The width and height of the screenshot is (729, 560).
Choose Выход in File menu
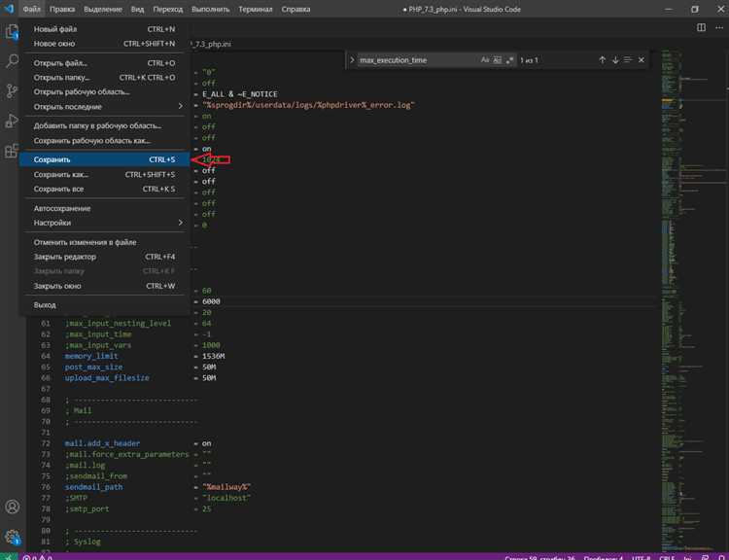tap(105, 305)
